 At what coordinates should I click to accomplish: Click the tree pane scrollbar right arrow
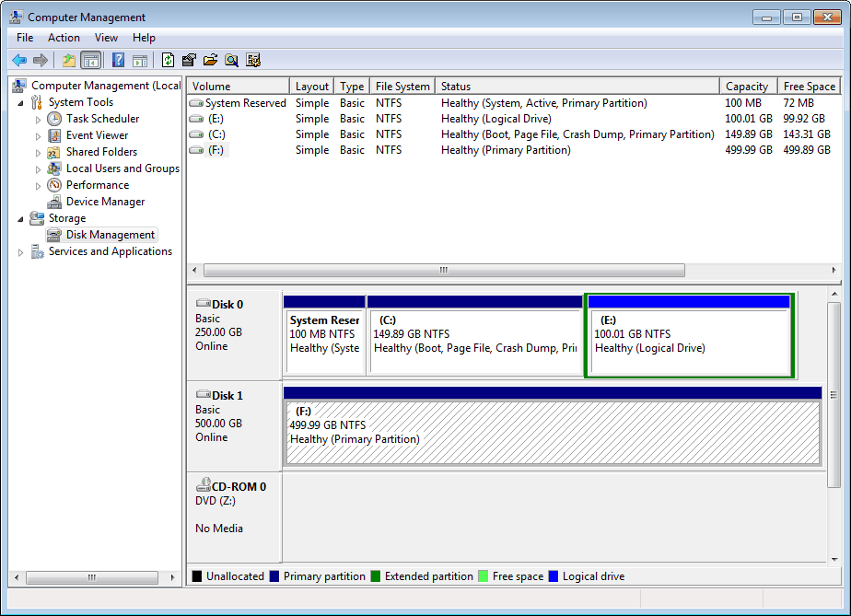(x=172, y=577)
